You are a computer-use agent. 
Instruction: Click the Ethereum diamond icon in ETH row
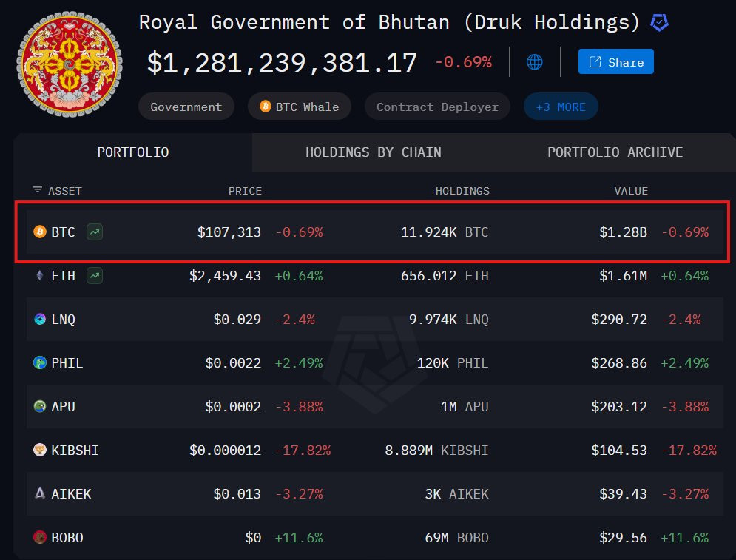40,275
